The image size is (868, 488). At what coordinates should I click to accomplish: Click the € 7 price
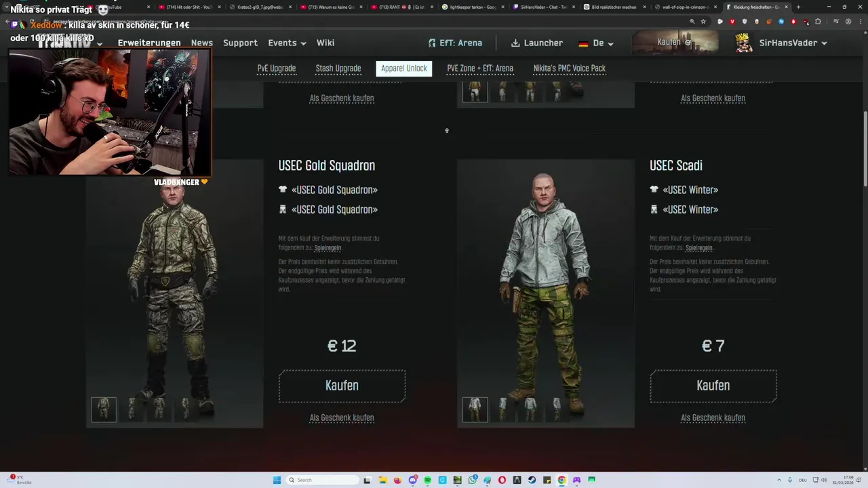coord(713,346)
